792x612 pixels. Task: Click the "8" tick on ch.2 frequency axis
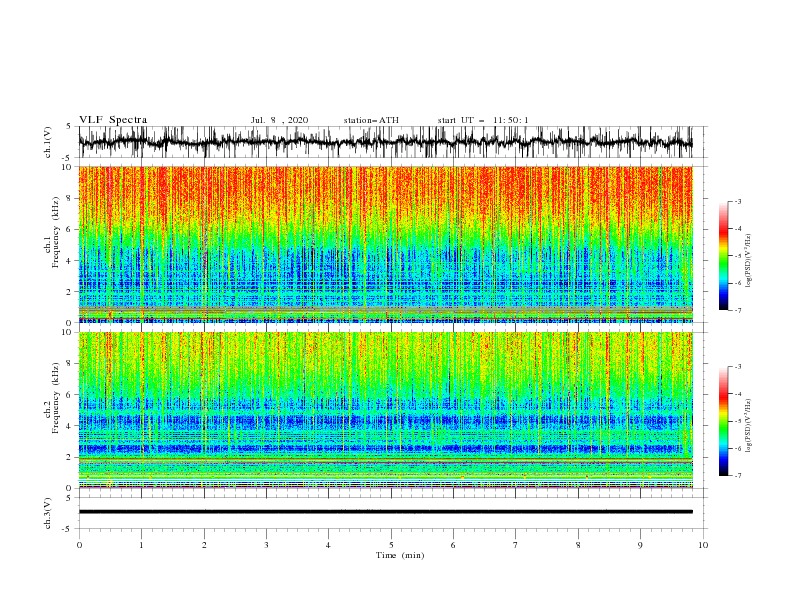(x=70, y=364)
